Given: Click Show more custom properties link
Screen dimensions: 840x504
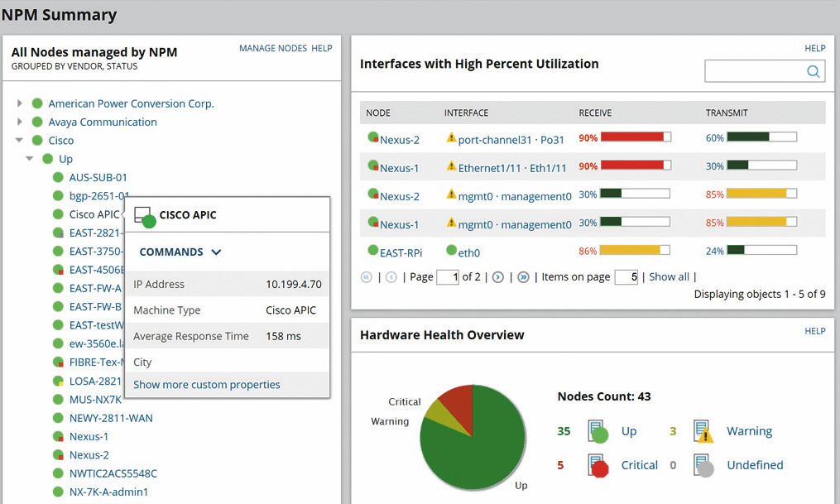Looking at the screenshot, I should [x=207, y=385].
